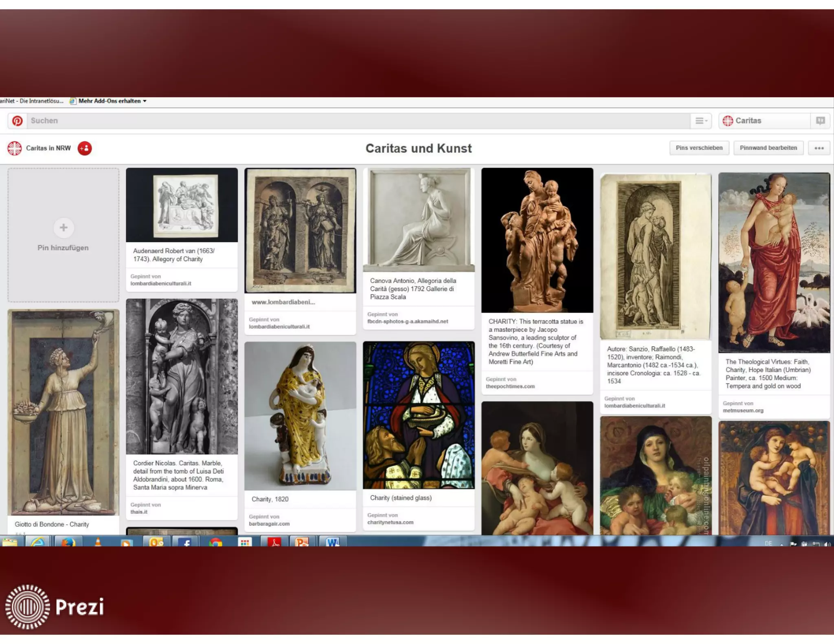Click the Pins verschieben button

point(699,148)
